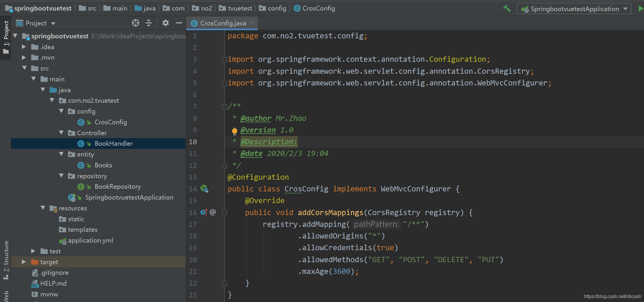The width and height of the screenshot is (644, 302).
Task: Click line number 20 in the gutter
Action: coord(193,260)
